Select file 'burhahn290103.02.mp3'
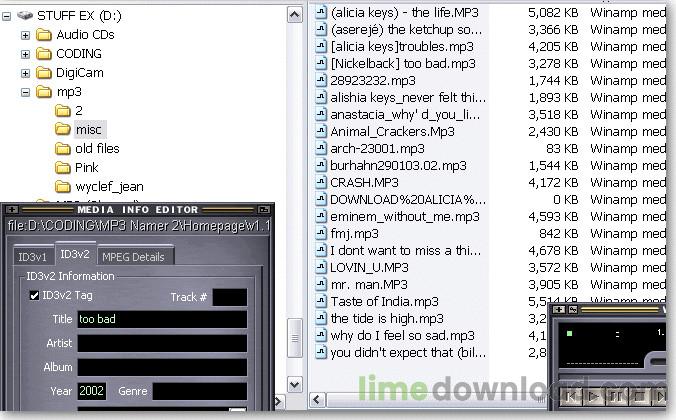This screenshot has width=676, height=420. pyautogui.click(x=398, y=166)
